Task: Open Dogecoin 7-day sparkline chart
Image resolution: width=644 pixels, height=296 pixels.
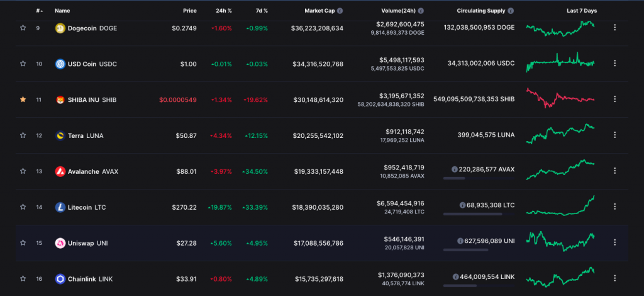Action: [x=560, y=28]
